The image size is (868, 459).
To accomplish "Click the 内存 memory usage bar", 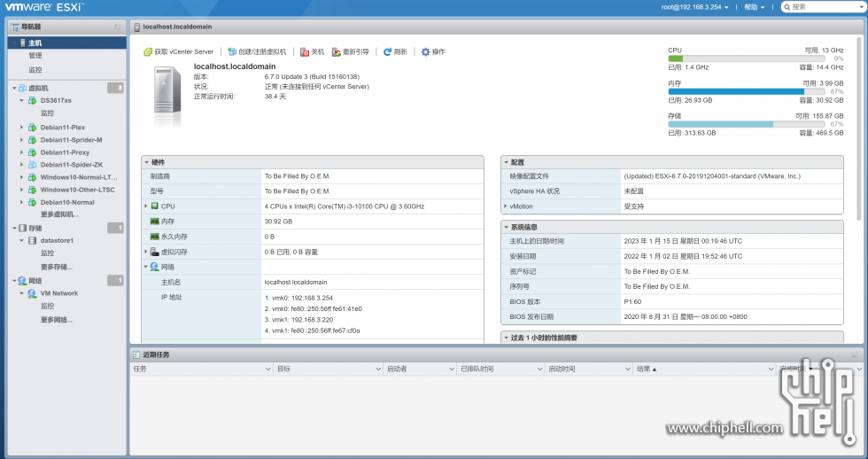I will pos(746,91).
